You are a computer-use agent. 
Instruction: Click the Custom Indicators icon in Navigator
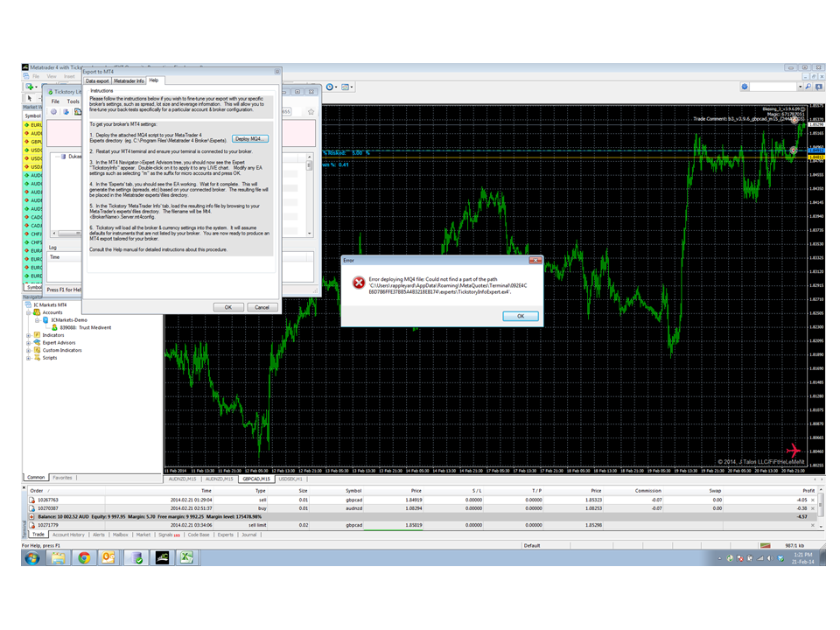coord(37,350)
